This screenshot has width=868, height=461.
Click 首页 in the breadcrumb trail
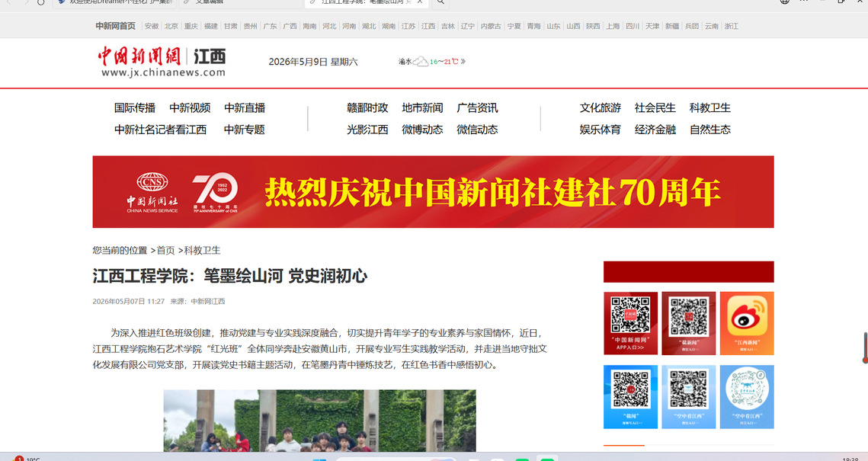[x=165, y=250]
